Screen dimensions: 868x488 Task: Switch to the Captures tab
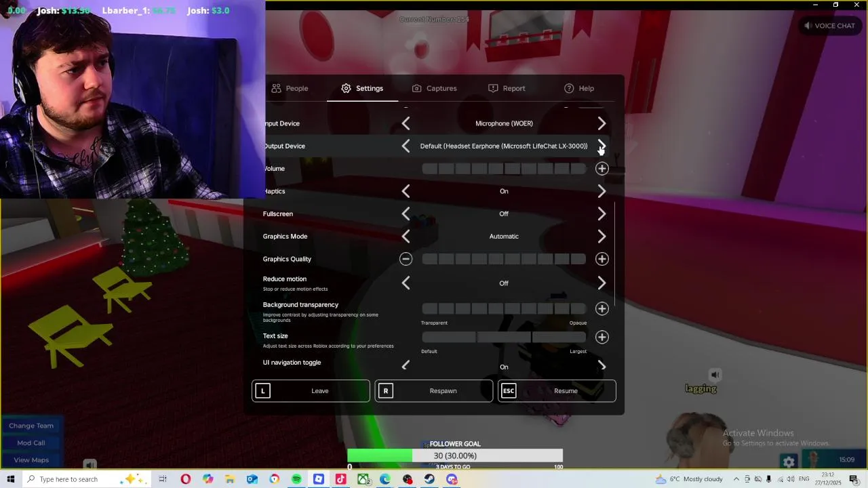[x=434, y=88]
